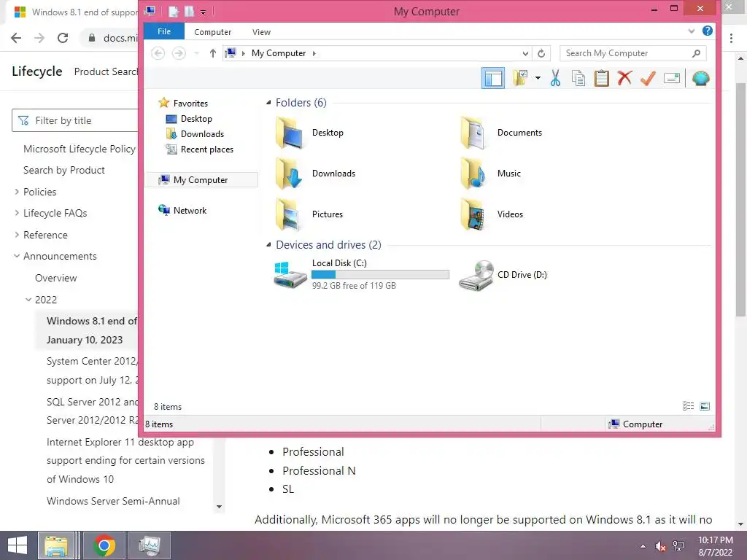
Task: Open Chrome from the taskbar
Action: pos(104,545)
